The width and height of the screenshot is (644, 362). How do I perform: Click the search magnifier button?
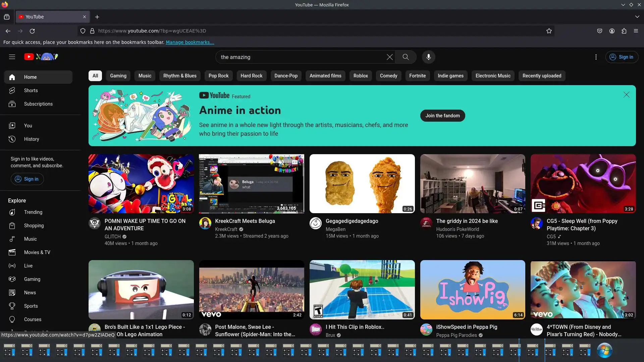pos(406,57)
